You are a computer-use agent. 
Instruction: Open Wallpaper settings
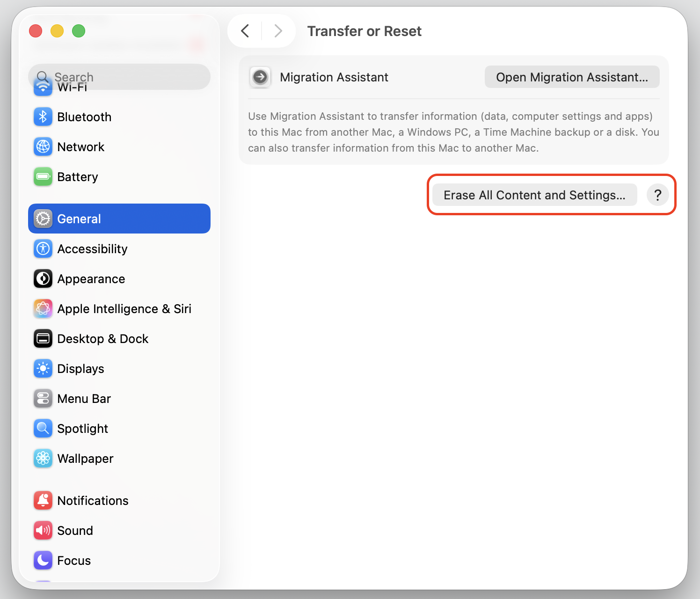pyautogui.click(x=119, y=459)
